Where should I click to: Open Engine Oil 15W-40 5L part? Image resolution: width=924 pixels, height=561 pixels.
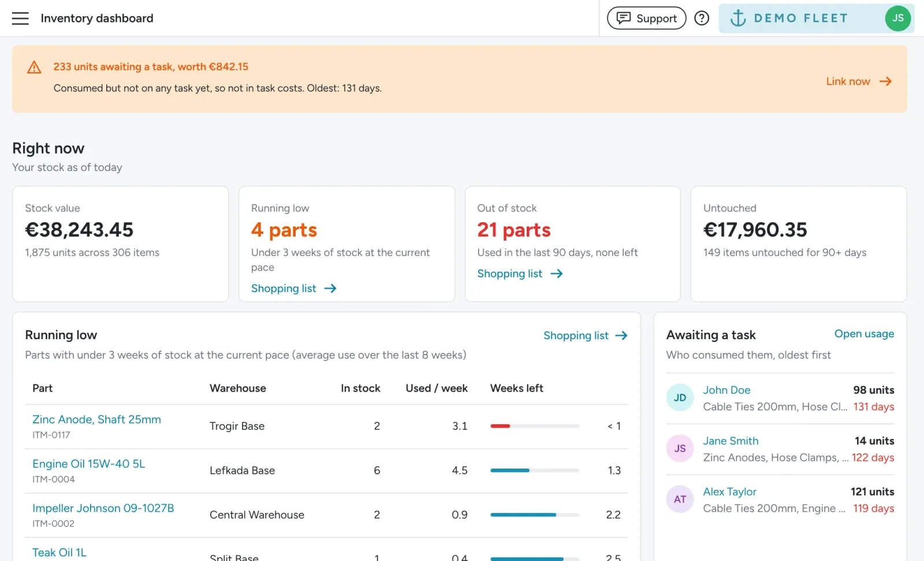pos(88,464)
